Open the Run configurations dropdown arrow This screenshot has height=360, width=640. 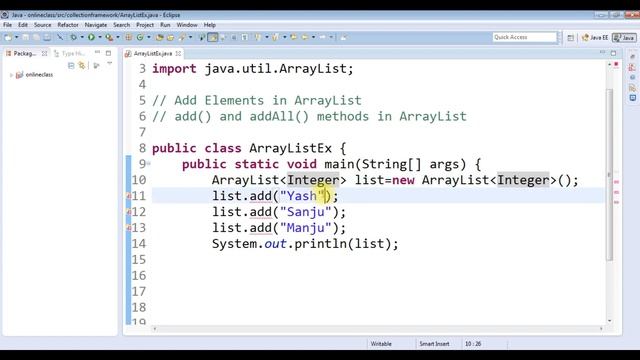100,37
